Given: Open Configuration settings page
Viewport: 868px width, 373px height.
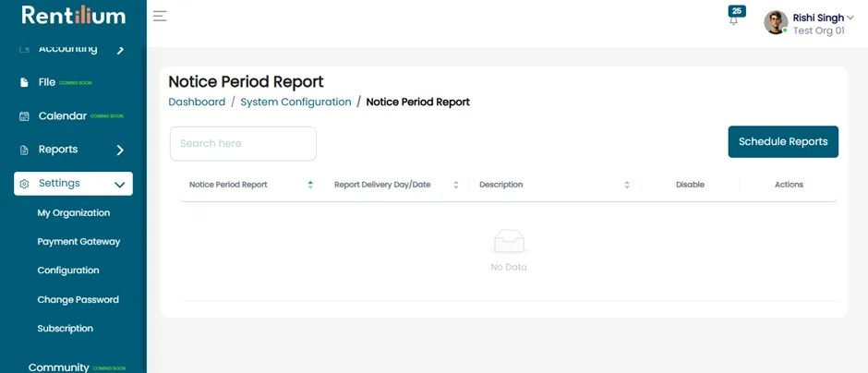Looking at the screenshot, I should click(x=68, y=271).
